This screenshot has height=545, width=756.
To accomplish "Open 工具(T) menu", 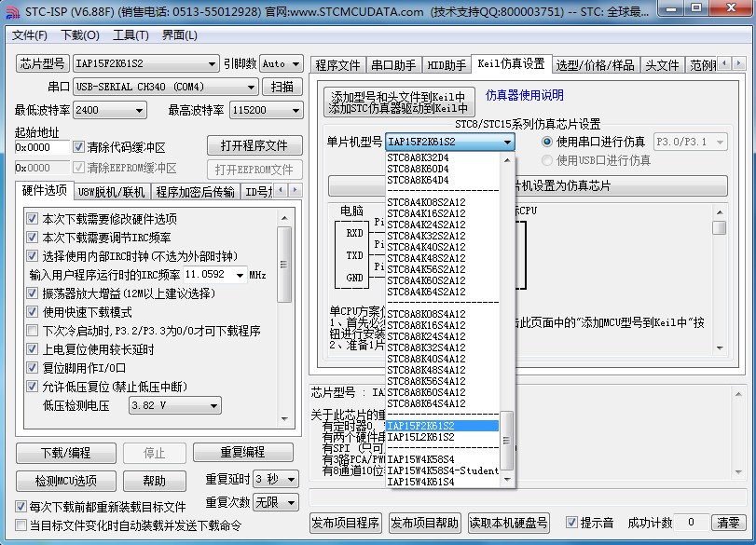I will (131, 35).
